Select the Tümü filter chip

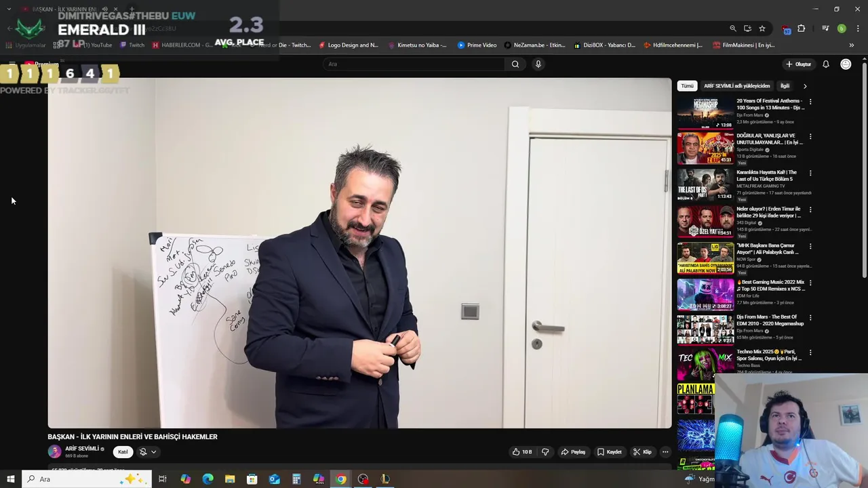(687, 86)
